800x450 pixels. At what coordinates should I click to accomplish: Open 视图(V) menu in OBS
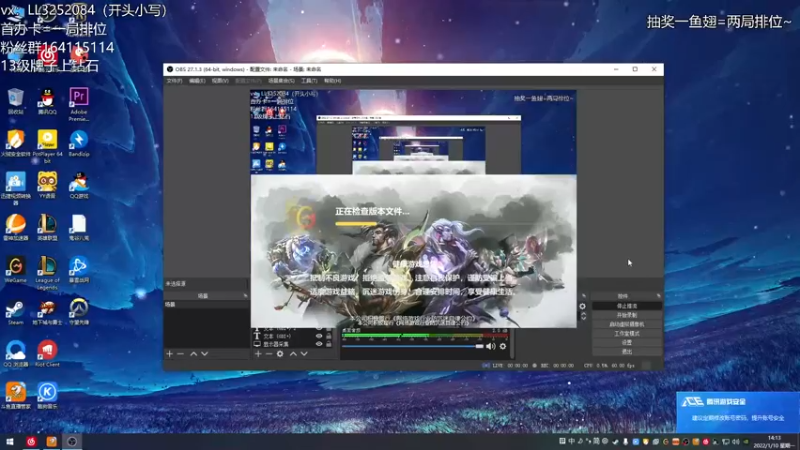(220, 81)
